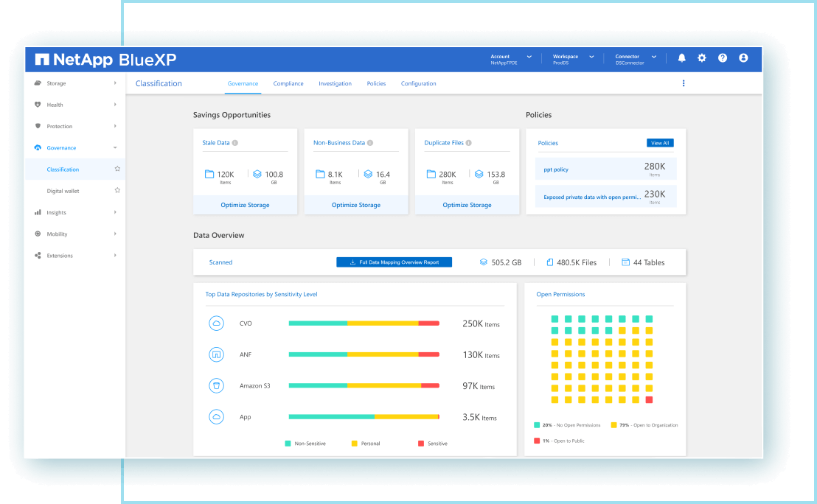Click the Amazon S3 bucket icon
Viewport: 817px width, 504px height.
217,385
